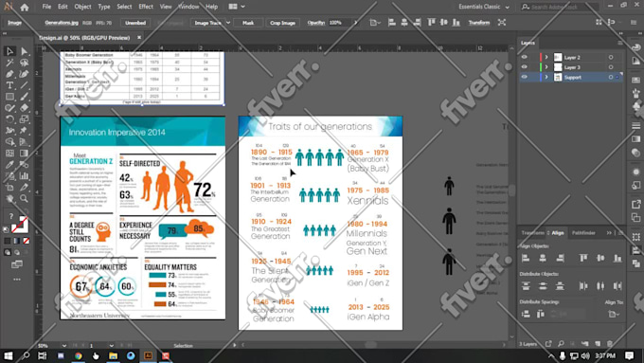Select the Scale tool
This screenshot has width=644, height=363.
(x=24, y=119)
